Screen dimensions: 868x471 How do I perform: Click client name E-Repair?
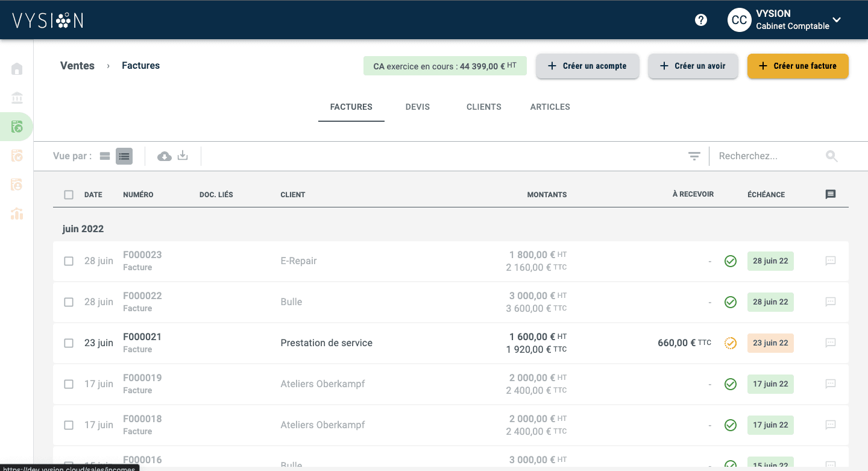pos(298,261)
